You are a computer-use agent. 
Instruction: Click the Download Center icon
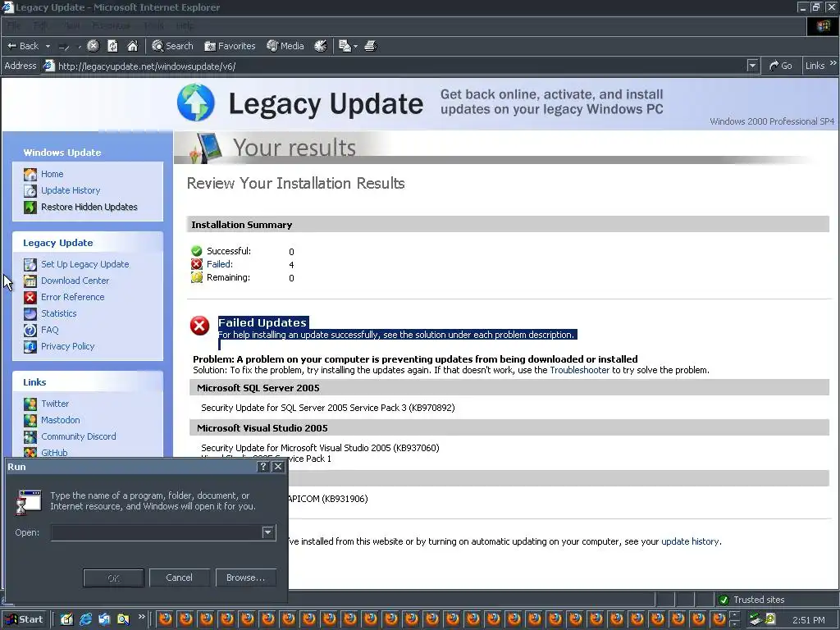pyautogui.click(x=30, y=281)
